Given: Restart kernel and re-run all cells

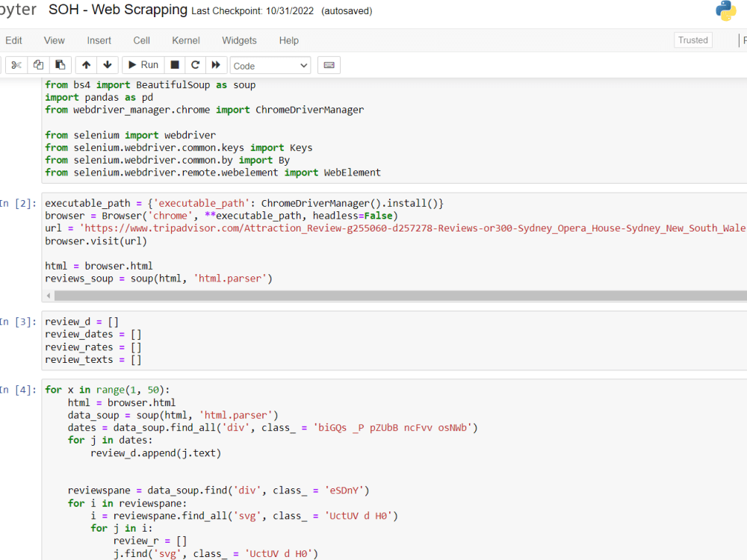Looking at the screenshot, I should pos(216,65).
